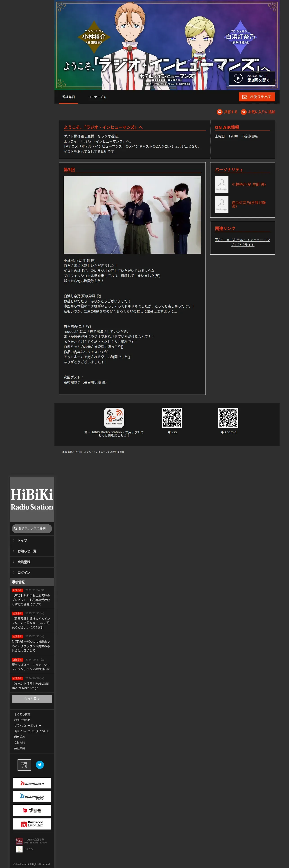
Task: Click the avatar image beside 白浜灯奈乃(灰咲沙羅 役)
Action: point(222,205)
